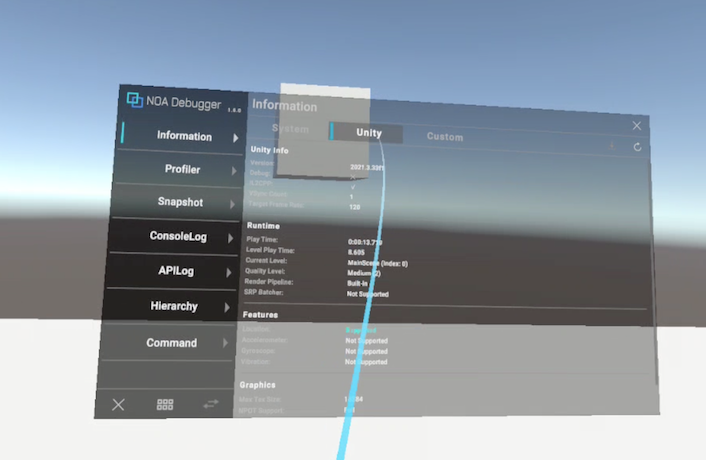Open the Command menu item
The height and width of the screenshot is (460, 706).
tap(166, 342)
